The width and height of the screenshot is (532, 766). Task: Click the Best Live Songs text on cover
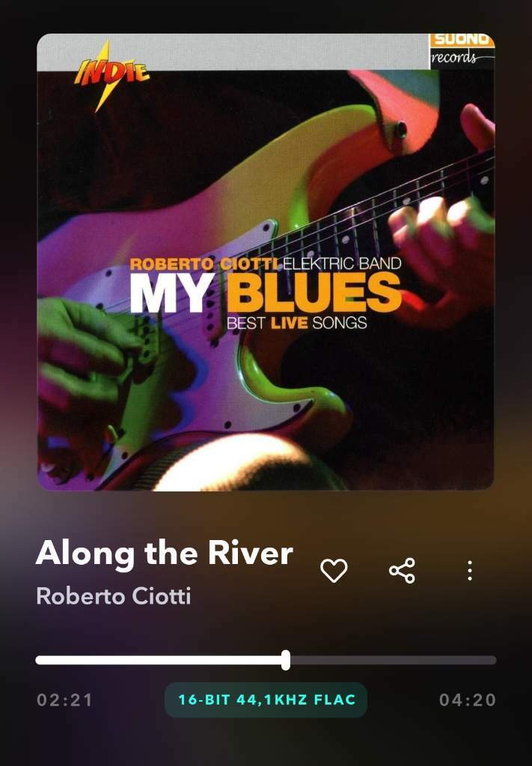pyautogui.click(x=297, y=323)
